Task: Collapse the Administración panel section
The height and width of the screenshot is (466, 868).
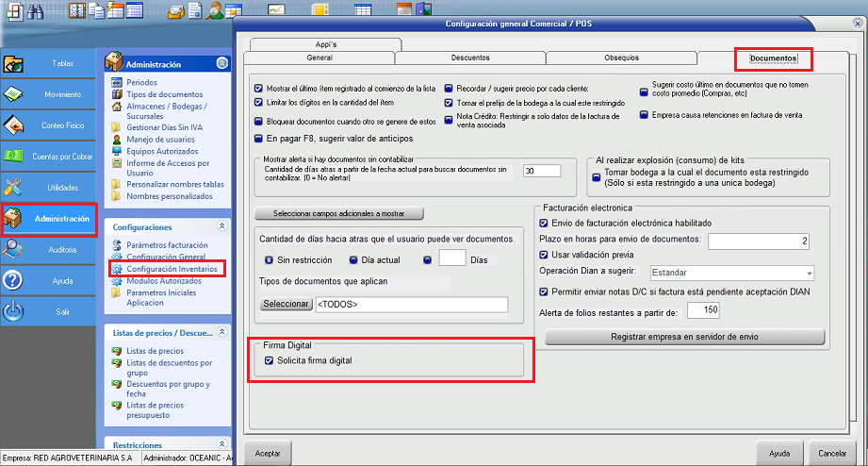Action: (221, 64)
